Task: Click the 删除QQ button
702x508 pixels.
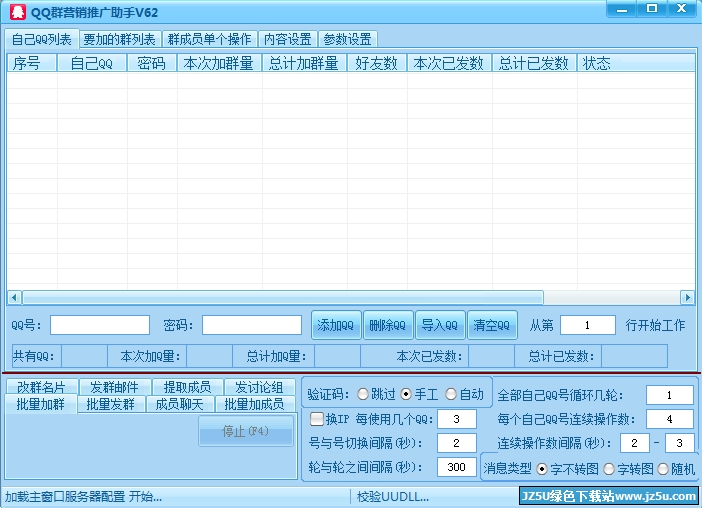Action: click(388, 325)
